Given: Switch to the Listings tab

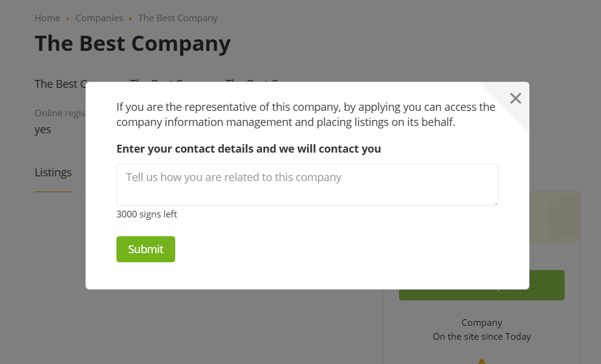Looking at the screenshot, I should (x=53, y=173).
